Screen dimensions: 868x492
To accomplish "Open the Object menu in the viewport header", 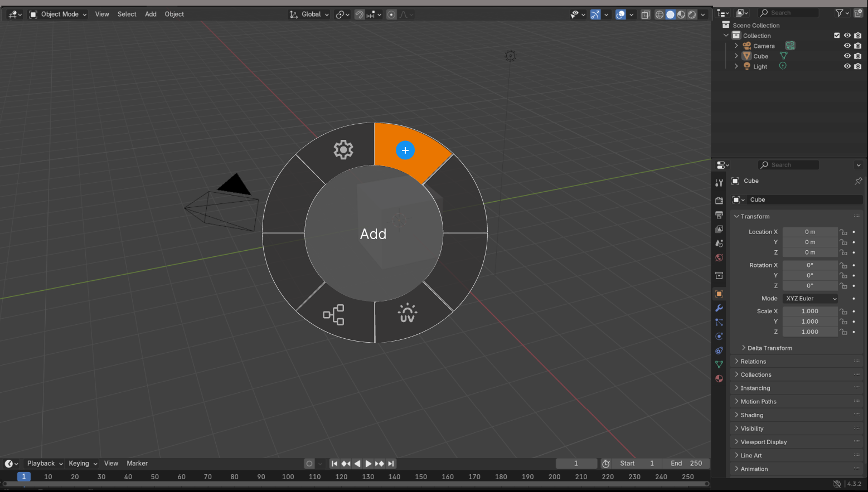I will 174,14.
